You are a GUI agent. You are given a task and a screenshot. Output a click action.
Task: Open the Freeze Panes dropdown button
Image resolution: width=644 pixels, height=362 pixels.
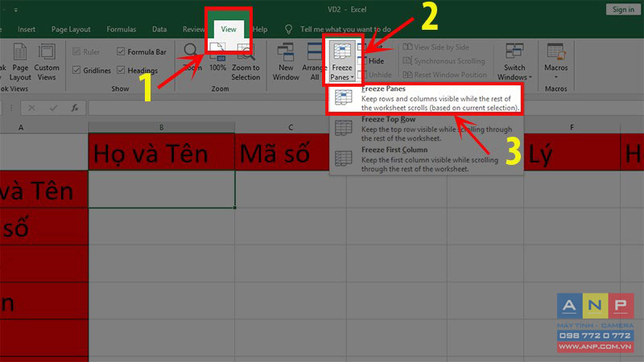click(342, 62)
